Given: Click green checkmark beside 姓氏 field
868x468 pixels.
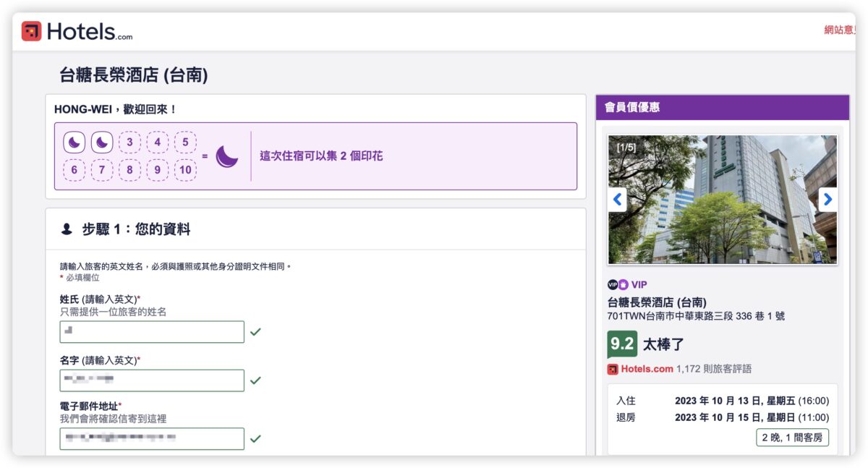Looking at the screenshot, I should (x=255, y=332).
